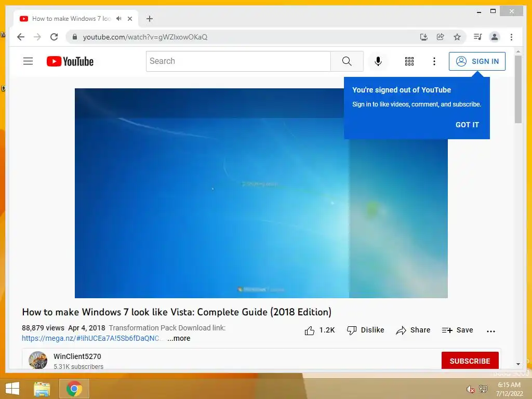Screen dimensions: 532x399
Task: Click the Dislike thumbs down button
Action: coord(365,330)
